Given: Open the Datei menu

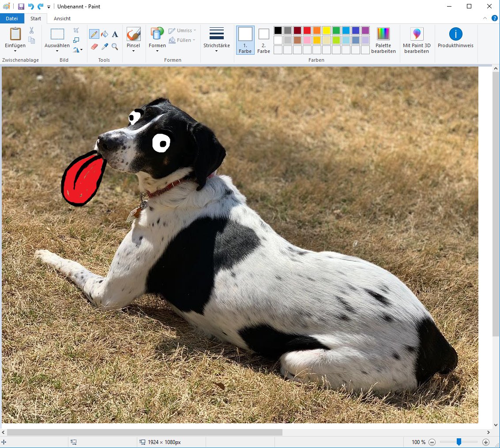Looking at the screenshot, I should point(12,19).
